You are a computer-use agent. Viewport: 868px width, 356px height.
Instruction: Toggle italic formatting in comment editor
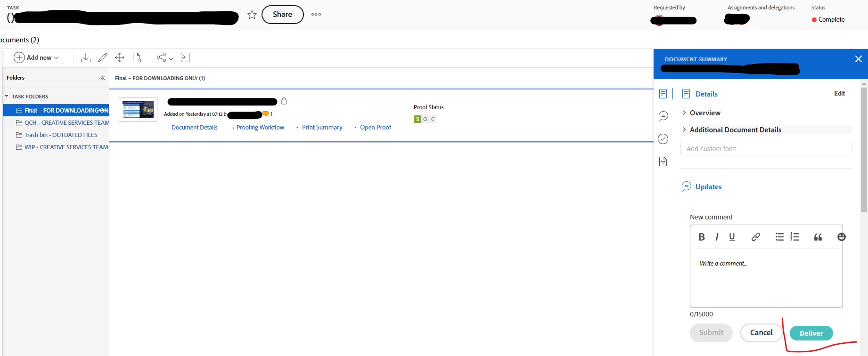click(x=717, y=237)
